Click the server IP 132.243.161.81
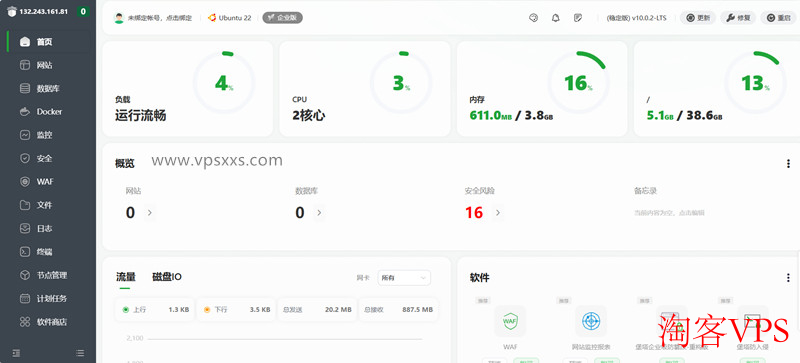Image resolution: width=800 pixels, height=363 pixels. coord(43,12)
